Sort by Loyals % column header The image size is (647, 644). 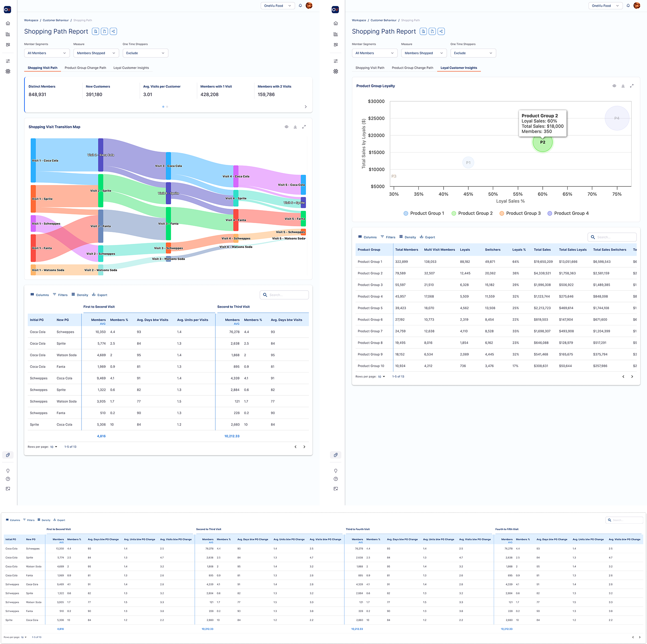pyautogui.click(x=519, y=250)
